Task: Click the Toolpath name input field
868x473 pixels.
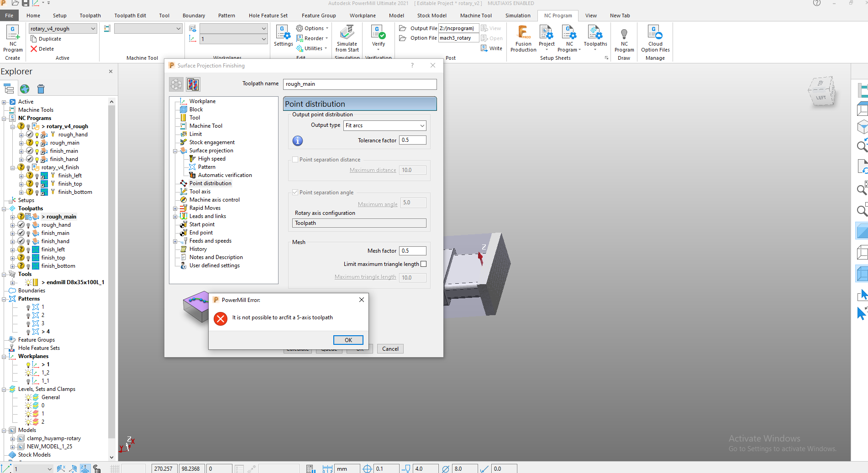Action: point(360,84)
